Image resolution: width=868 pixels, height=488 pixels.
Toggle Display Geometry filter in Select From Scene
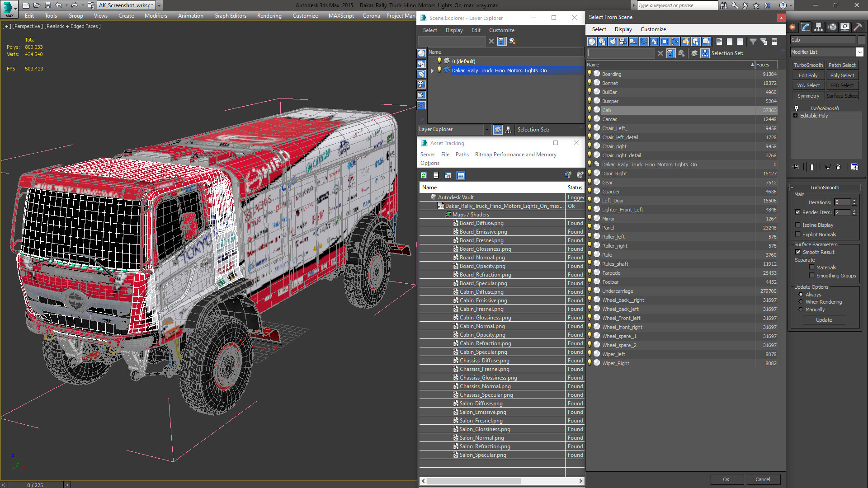click(x=592, y=42)
